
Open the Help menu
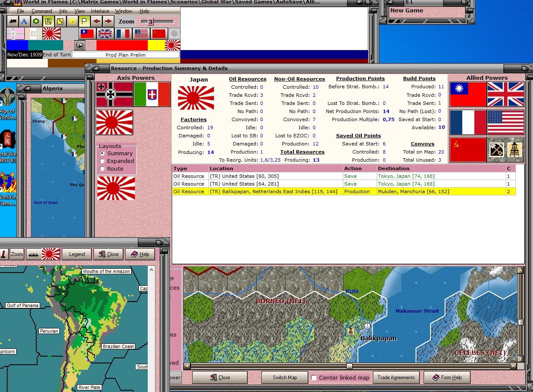[x=144, y=11]
